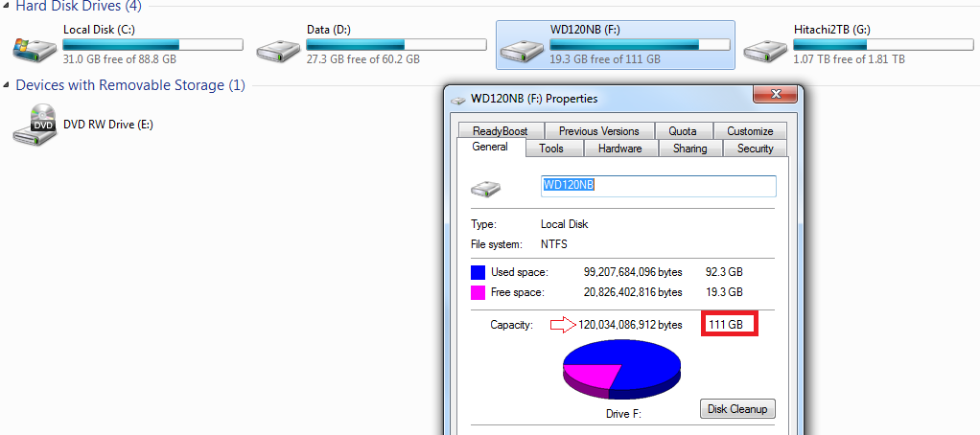Click the Data (D:) usage bar
980x435 pixels.
(x=396, y=45)
